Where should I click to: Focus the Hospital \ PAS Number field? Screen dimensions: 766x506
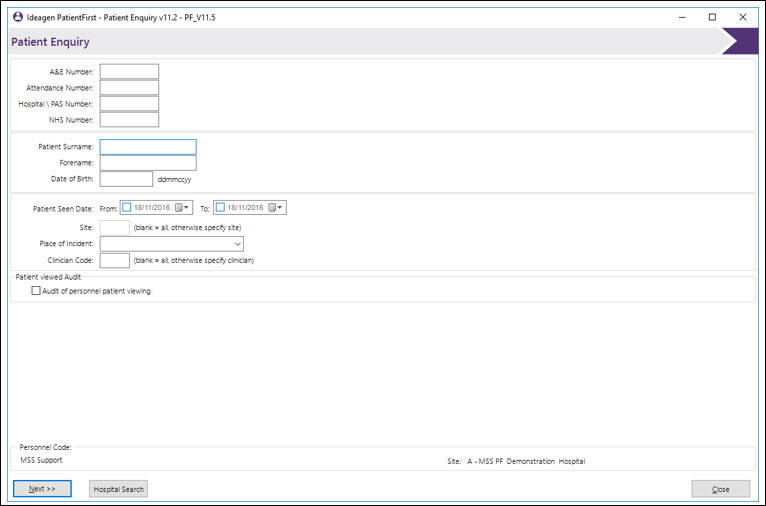coord(129,104)
